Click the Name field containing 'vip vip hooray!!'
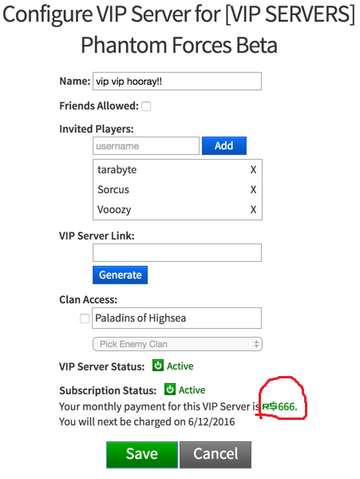Image resolution: width=360 pixels, height=479 pixels. click(177, 81)
